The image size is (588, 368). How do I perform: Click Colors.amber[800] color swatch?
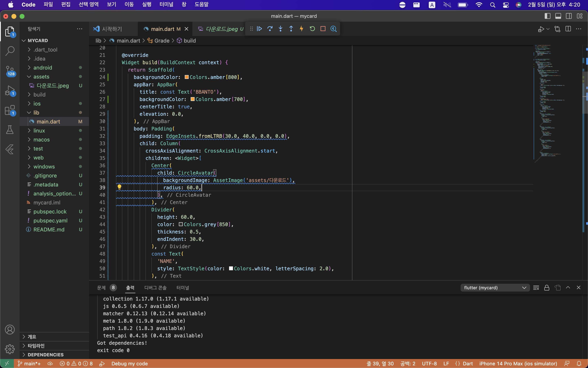(187, 77)
